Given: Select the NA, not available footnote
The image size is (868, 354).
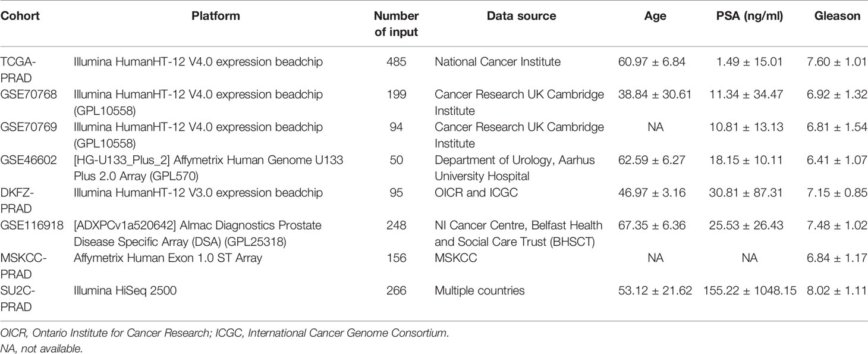Looking at the screenshot, I should (x=42, y=349).
